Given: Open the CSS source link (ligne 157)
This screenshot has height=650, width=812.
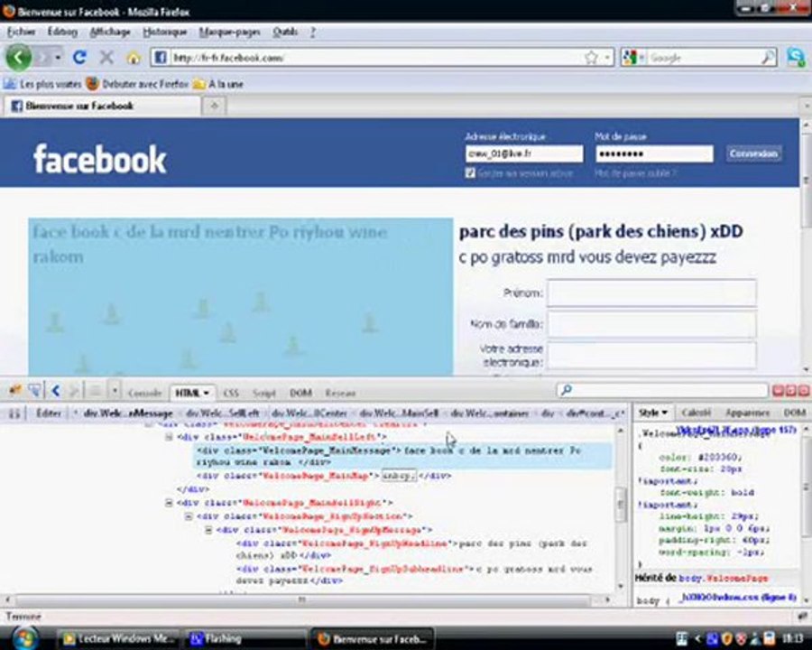Looking at the screenshot, I should (x=734, y=431).
